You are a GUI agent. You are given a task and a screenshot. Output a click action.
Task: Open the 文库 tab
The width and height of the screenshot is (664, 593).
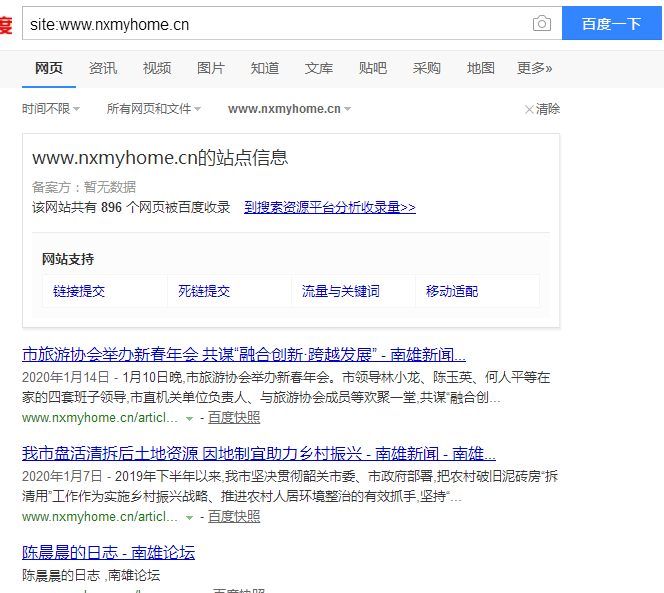coord(319,68)
